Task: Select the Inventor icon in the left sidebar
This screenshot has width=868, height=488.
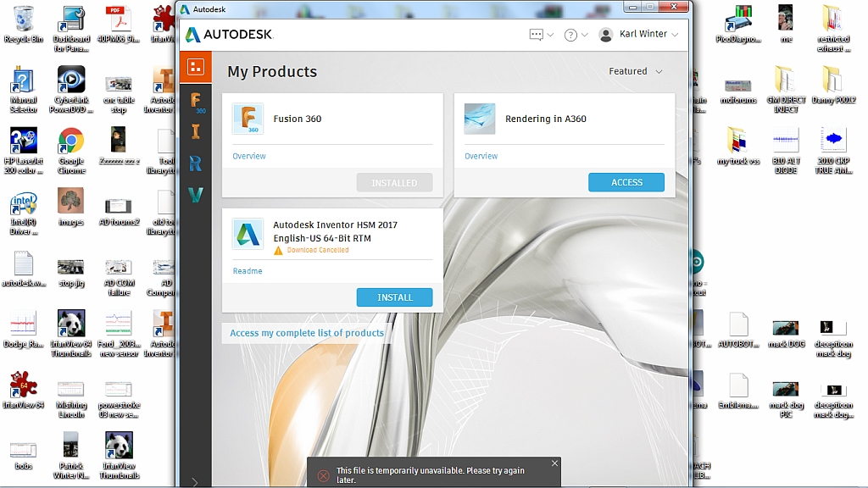Action: tap(196, 132)
